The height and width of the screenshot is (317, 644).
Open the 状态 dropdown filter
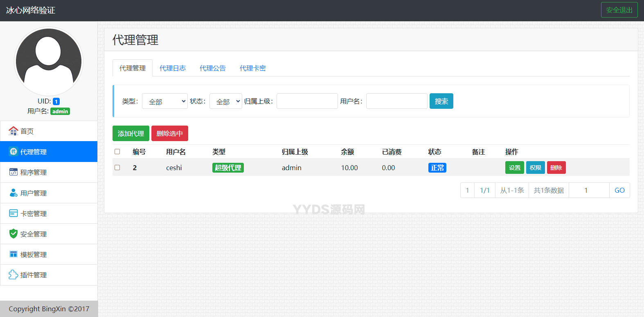click(226, 101)
